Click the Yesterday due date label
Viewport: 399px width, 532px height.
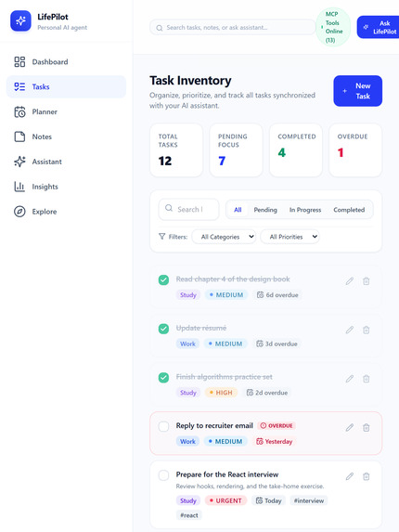point(275,441)
